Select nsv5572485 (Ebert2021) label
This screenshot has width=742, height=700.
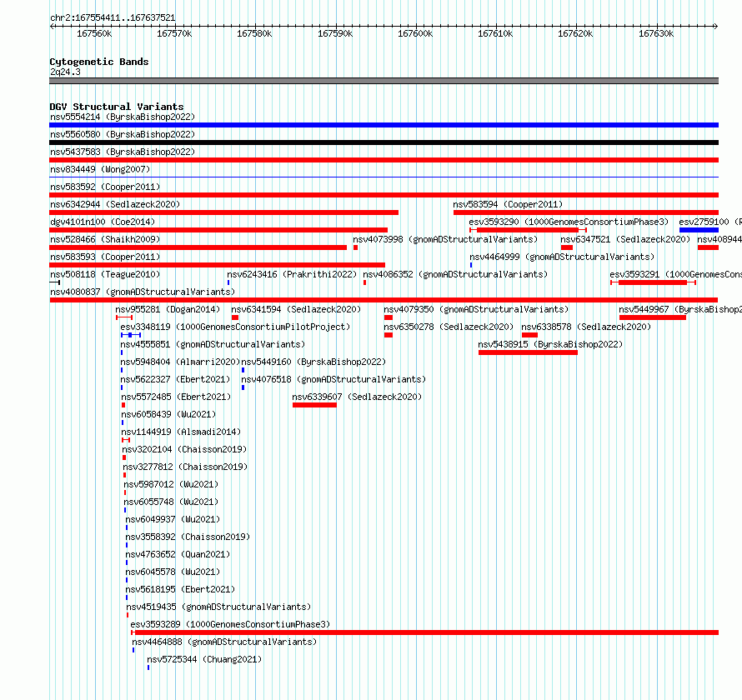176,397
